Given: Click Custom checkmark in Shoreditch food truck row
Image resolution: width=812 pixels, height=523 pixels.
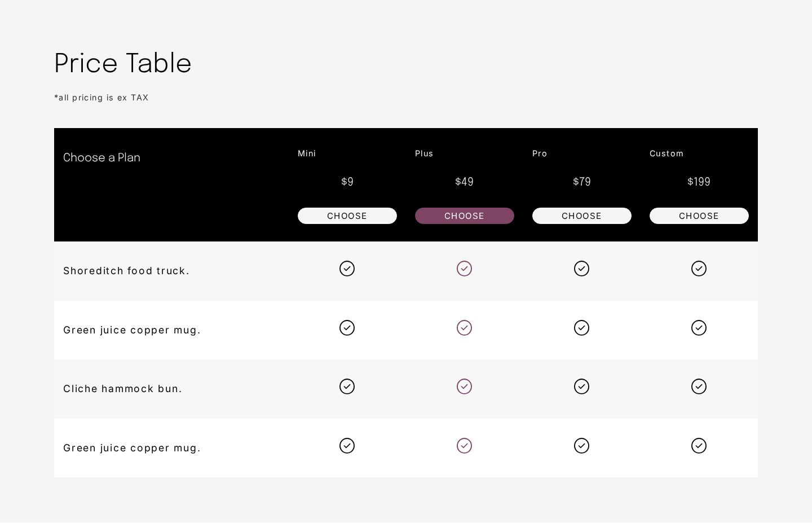Looking at the screenshot, I should pyautogui.click(x=699, y=269).
